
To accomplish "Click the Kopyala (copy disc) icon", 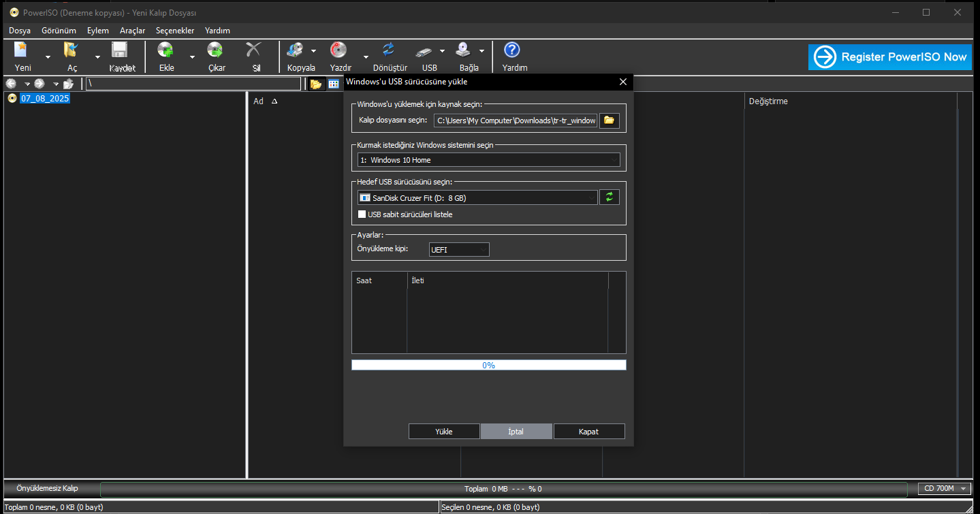I will pyautogui.click(x=296, y=50).
